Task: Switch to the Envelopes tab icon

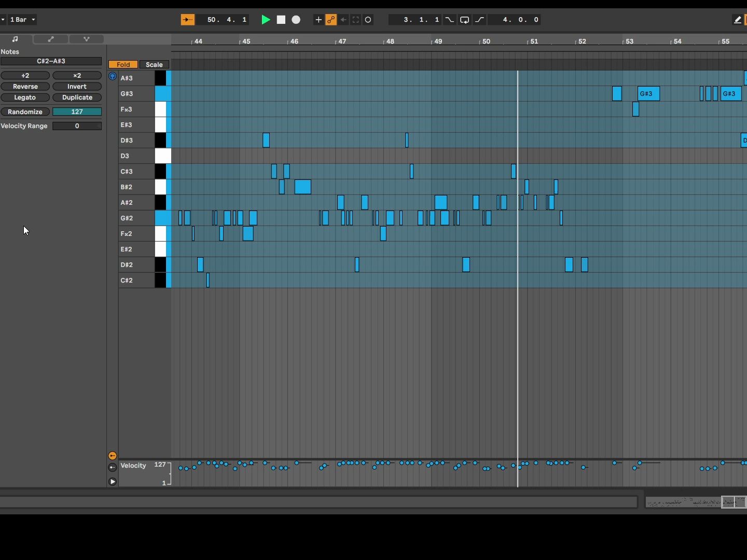Action: click(51, 39)
